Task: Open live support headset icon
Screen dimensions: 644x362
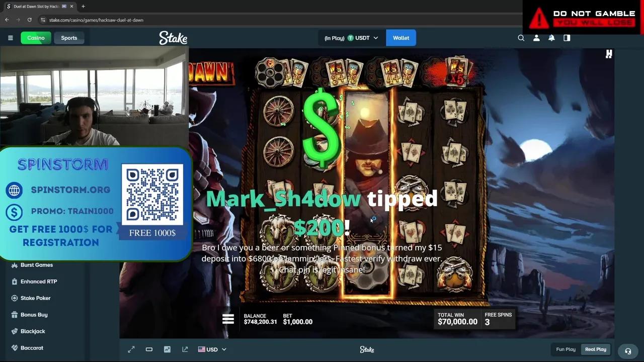Action: (628, 351)
